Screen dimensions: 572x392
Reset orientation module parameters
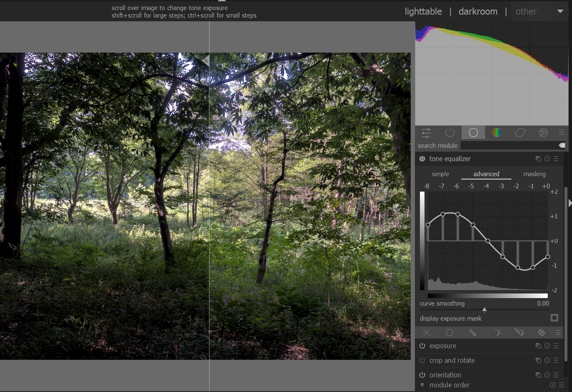pos(547,375)
